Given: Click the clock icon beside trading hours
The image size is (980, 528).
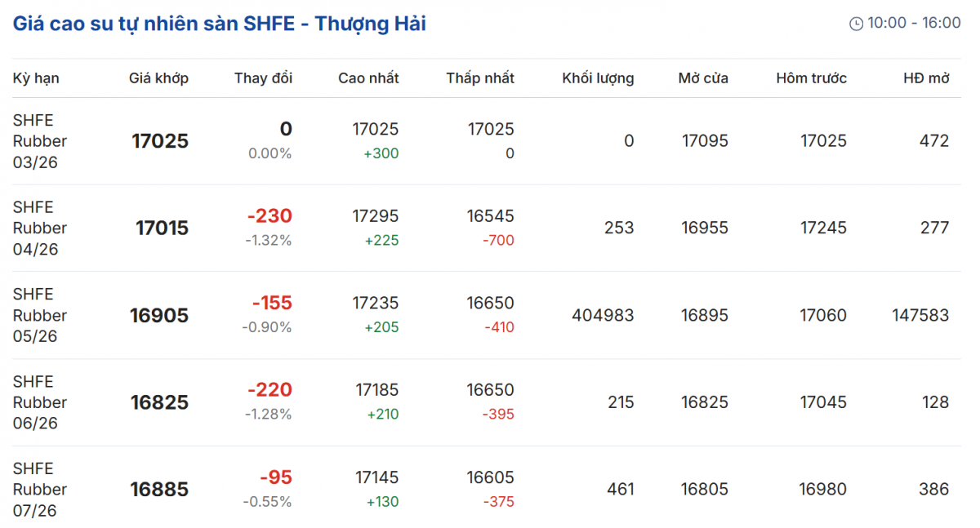Looking at the screenshot, I should pos(856,24).
